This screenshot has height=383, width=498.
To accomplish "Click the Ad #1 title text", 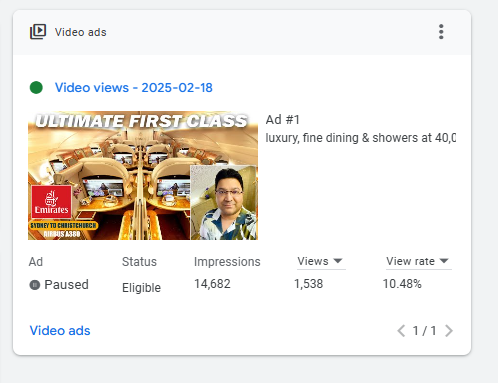I will 283,120.
